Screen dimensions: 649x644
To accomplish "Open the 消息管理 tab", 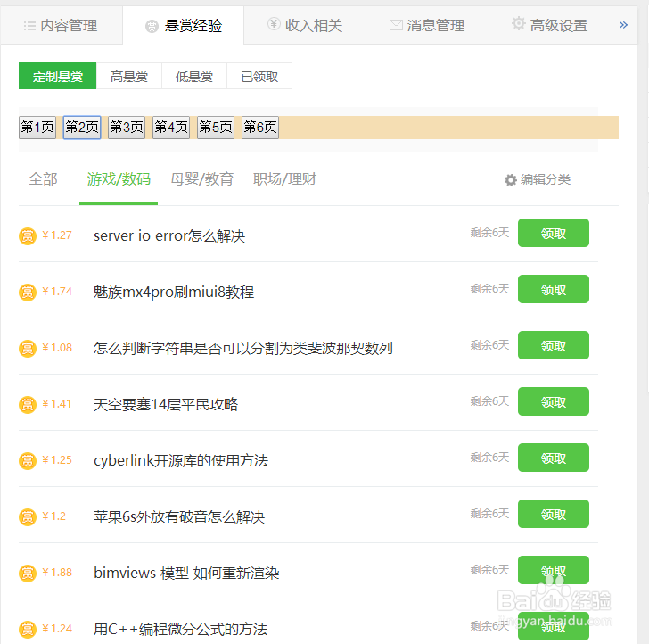I will 426,26.
